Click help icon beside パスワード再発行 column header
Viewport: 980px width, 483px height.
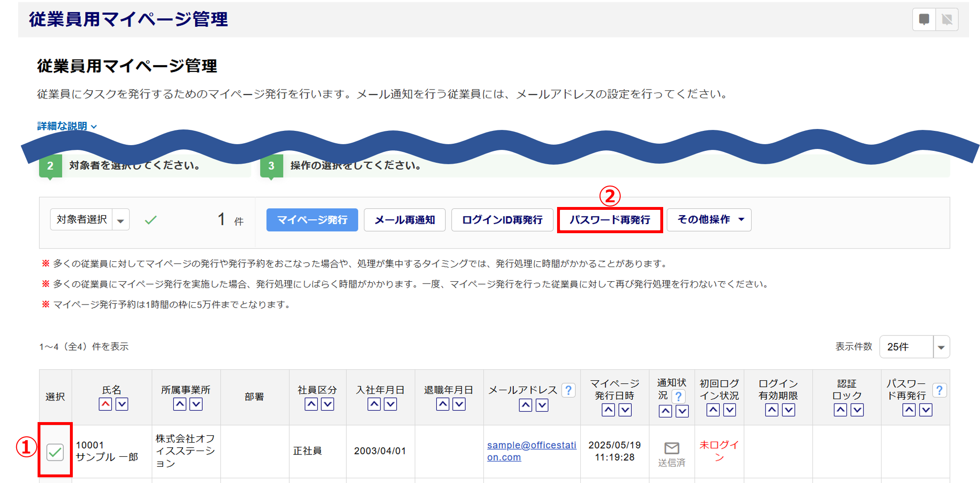click(939, 390)
